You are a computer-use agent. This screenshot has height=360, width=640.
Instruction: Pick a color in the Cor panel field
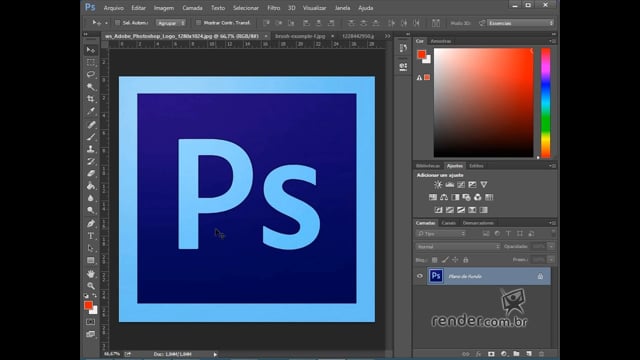[483, 102]
